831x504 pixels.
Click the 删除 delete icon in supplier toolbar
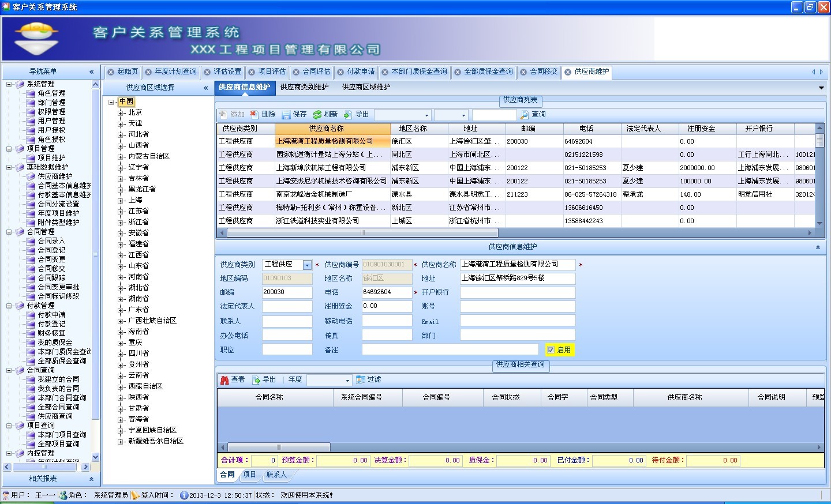[x=254, y=115]
